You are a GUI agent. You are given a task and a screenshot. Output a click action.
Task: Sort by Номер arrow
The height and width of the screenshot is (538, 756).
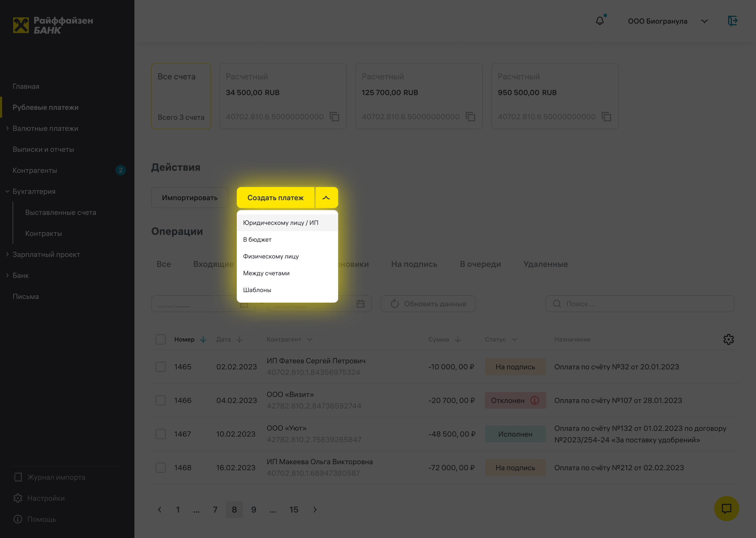tap(203, 339)
